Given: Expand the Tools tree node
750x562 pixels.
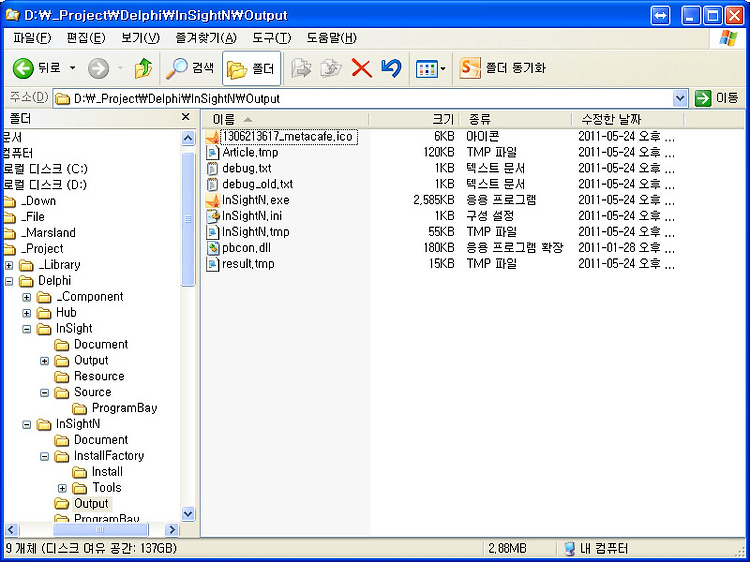Looking at the screenshot, I should pos(62,488).
